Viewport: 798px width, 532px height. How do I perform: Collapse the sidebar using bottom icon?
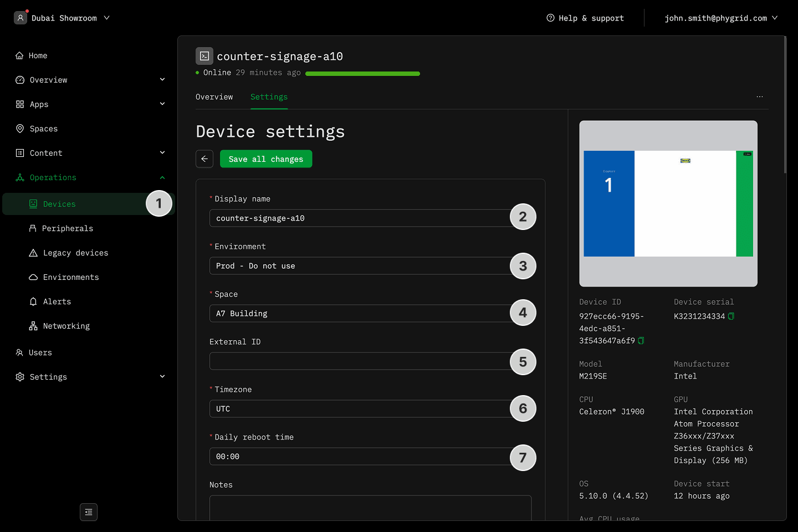[89, 512]
